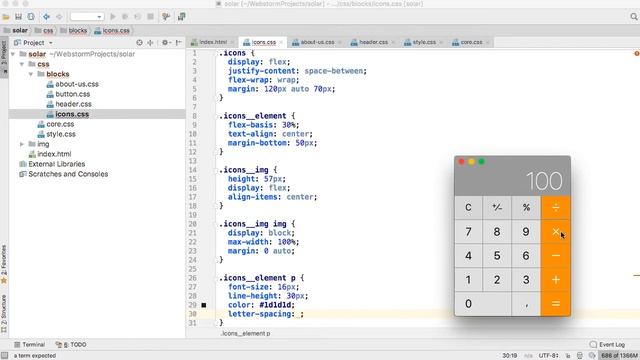Collapse the css folder arrow
Screen dimensions: 640x360
22,64
